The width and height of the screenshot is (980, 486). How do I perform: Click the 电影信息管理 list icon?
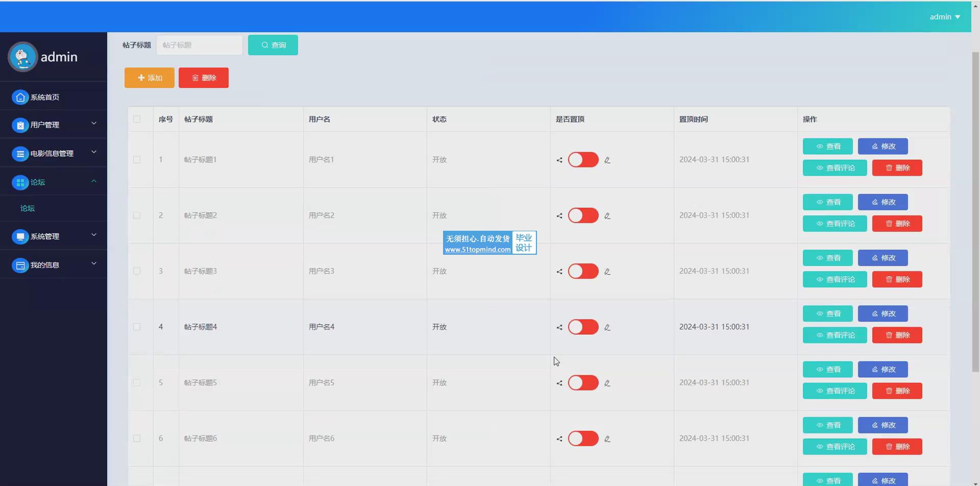pos(20,154)
